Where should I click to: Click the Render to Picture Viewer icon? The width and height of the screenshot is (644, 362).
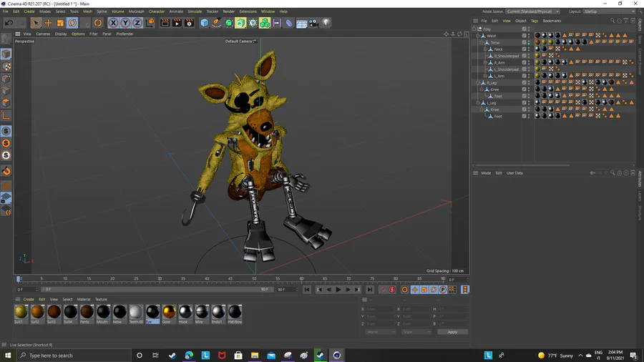[x=177, y=23]
